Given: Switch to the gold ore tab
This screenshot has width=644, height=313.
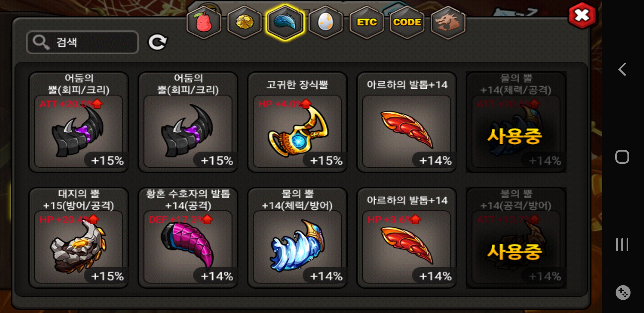Looking at the screenshot, I should (x=245, y=22).
